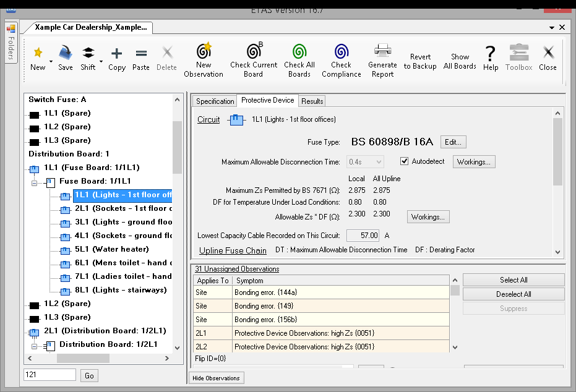Click fuse icon of 3L1 (Lights - ground floor)
Image resolution: width=576 pixels, height=392 pixels.
65,224
